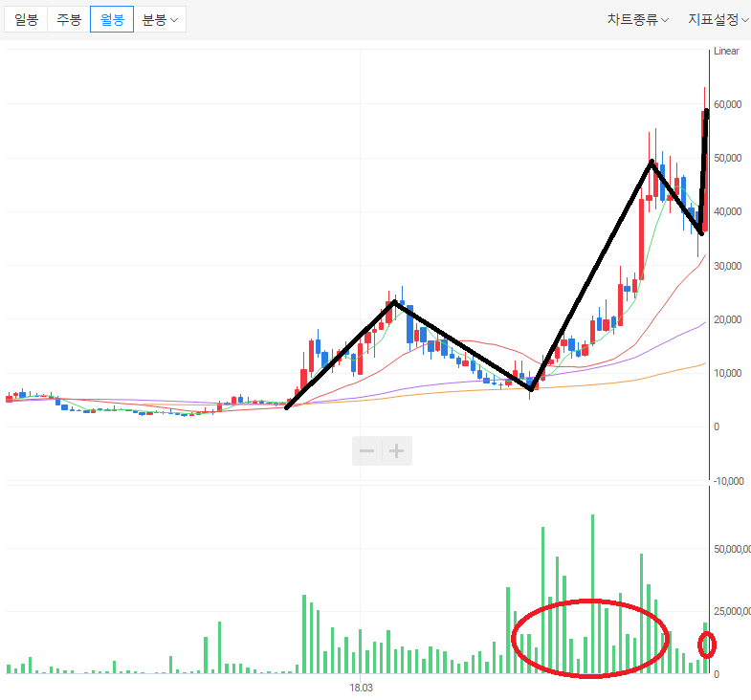
Task: Click the tallest green volume bar
Action: (x=592, y=594)
